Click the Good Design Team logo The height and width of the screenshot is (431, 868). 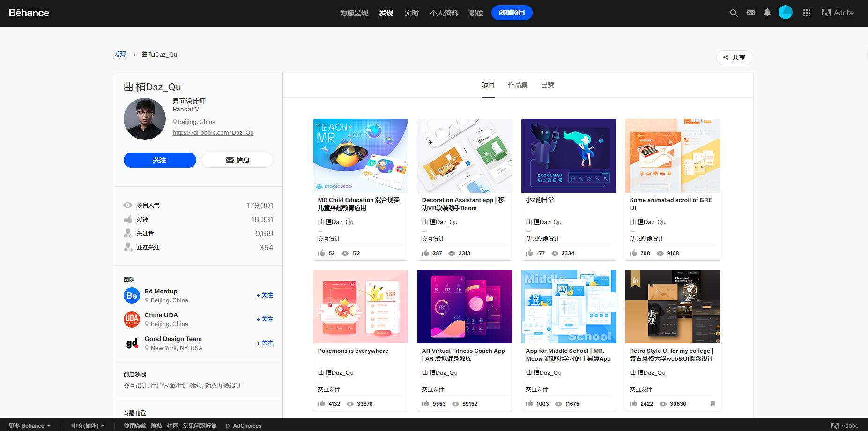pos(132,343)
